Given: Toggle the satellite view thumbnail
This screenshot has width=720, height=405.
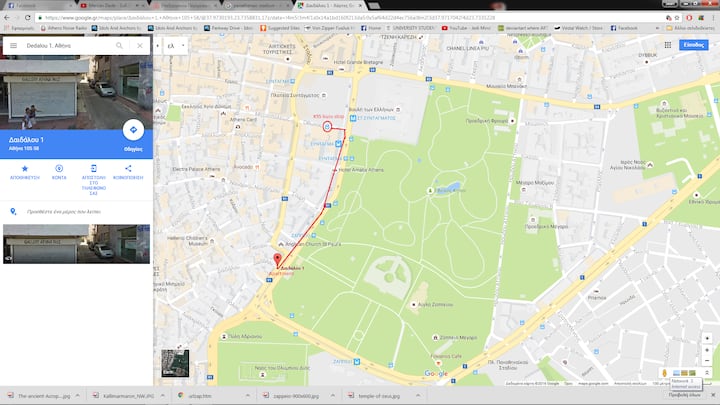Looking at the screenshot, I should coord(174,363).
